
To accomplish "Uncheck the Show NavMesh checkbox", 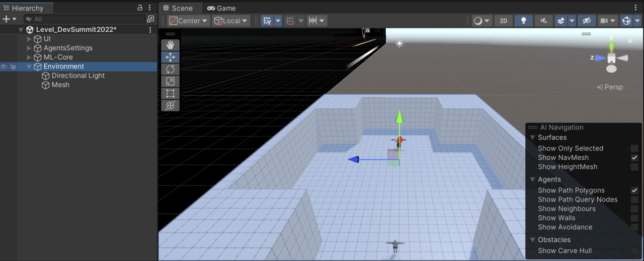I will pyautogui.click(x=634, y=158).
